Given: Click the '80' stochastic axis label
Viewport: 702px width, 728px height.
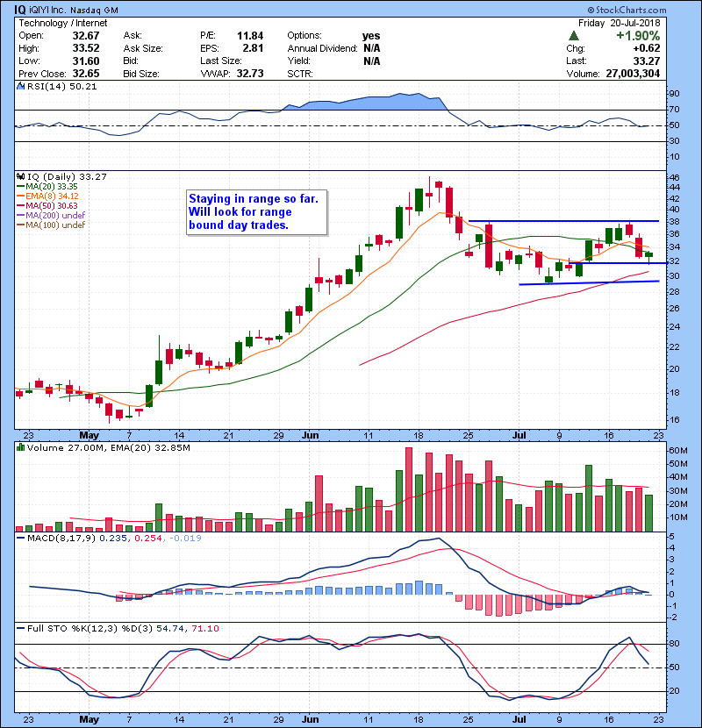Looking at the screenshot, I should 674,644.
